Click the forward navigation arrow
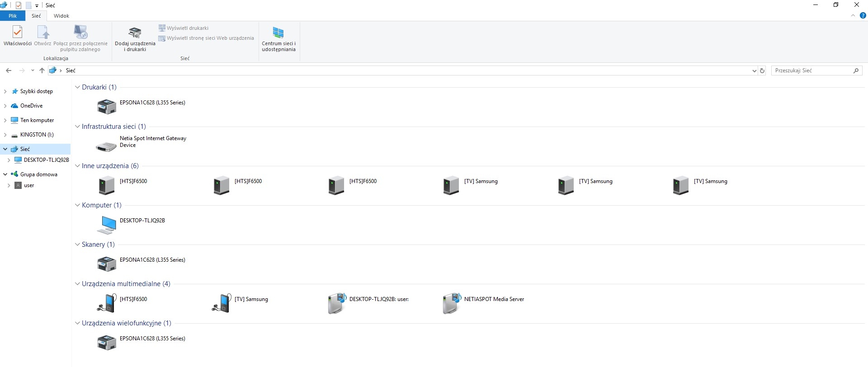The width and height of the screenshot is (868, 367). [x=21, y=71]
